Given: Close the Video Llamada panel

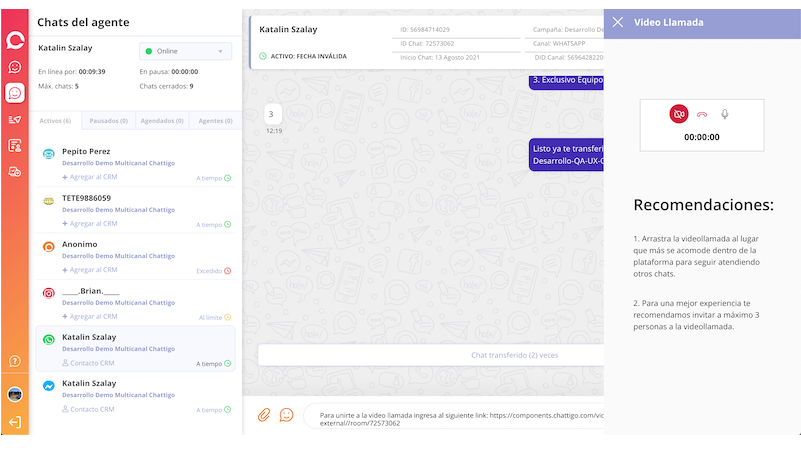Looking at the screenshot, I should coord(618,22).
